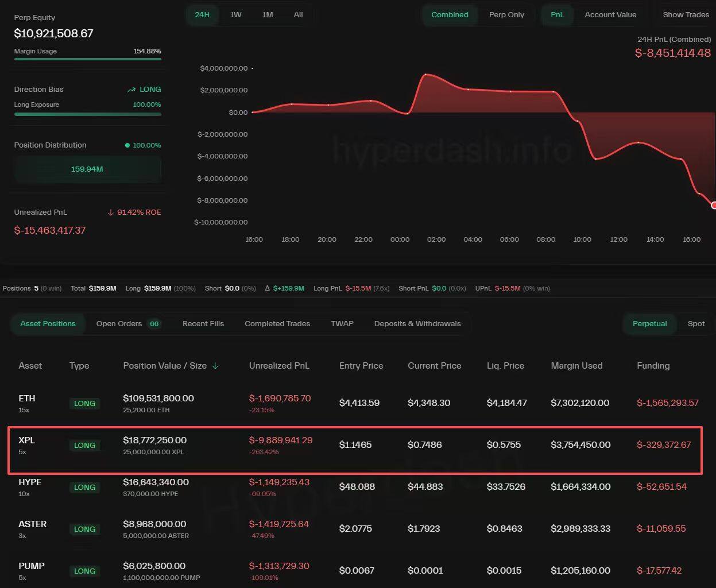This screenshot has width=716, height=588.
Task: Open the Recent Fills tab
Action: click(203, 324)
